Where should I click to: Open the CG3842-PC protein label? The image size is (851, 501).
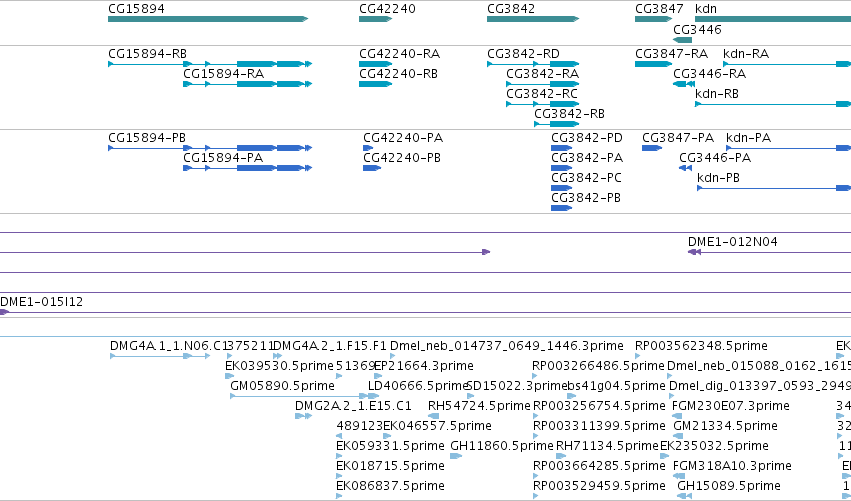pyautogui.click(x=586, y=178)
